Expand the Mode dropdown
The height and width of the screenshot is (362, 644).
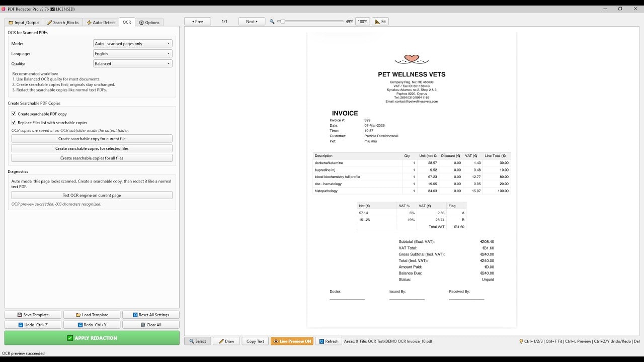tap(133, 44)
